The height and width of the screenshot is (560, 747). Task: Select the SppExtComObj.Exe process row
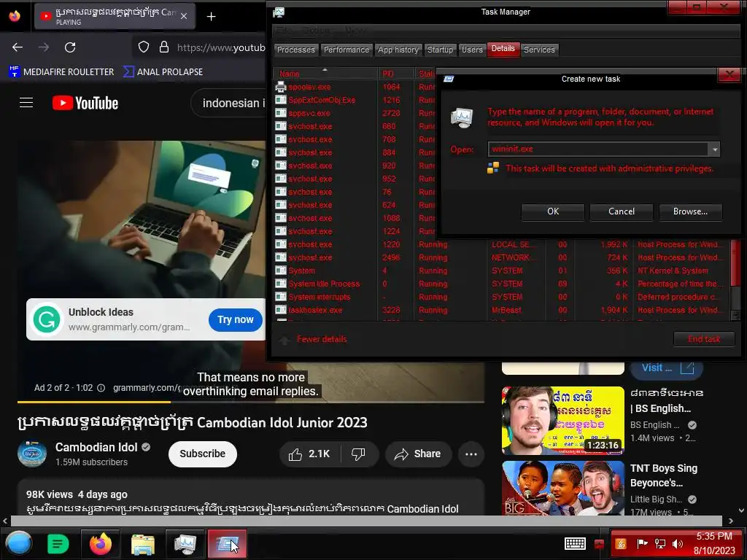[x=355, y=100]
